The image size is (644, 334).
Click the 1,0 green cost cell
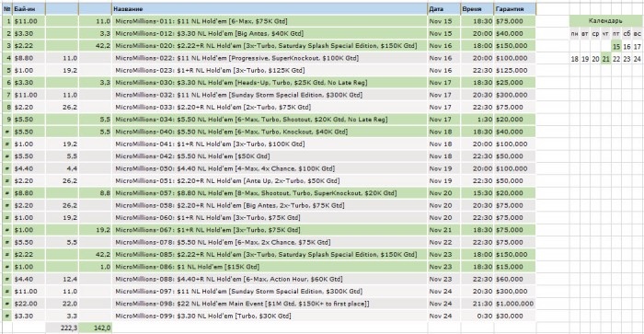pos(96,267)
